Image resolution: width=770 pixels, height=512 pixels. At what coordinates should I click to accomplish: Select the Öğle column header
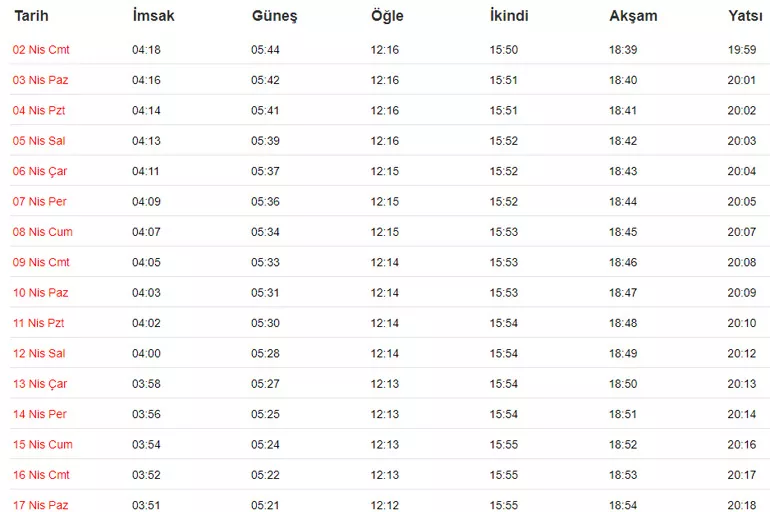tap(387, 16)
